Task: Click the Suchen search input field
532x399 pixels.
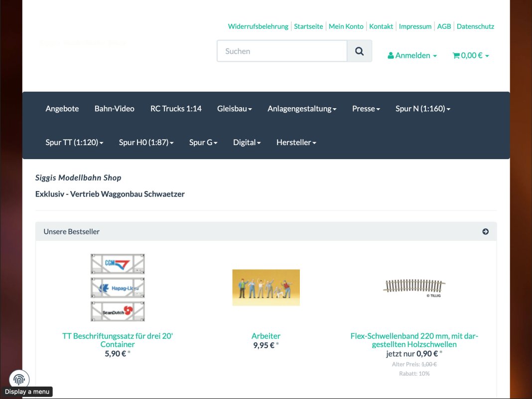Action: pos(282,51)
